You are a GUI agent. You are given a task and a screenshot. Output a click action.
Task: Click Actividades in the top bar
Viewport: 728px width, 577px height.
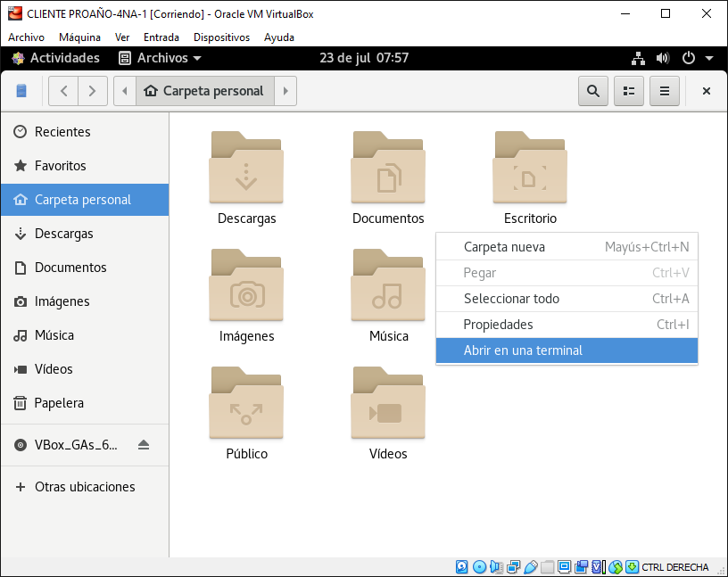click(55, 58)
